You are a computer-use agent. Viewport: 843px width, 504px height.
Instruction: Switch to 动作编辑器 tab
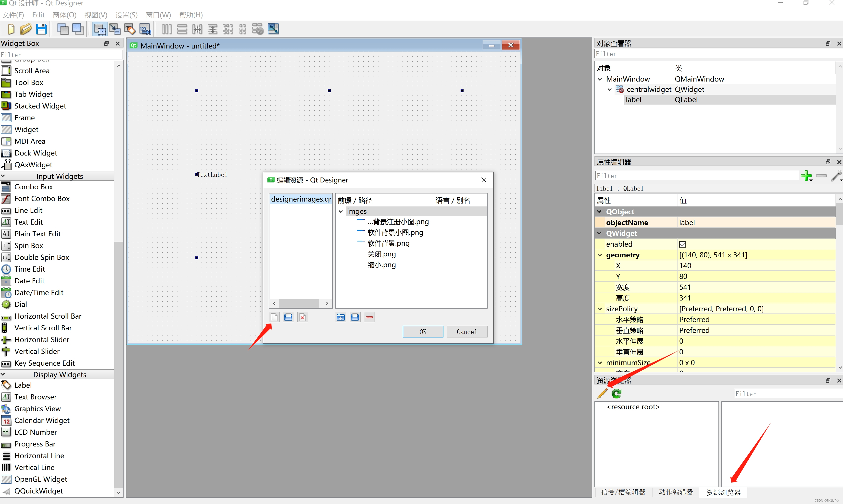coord(676,492)
